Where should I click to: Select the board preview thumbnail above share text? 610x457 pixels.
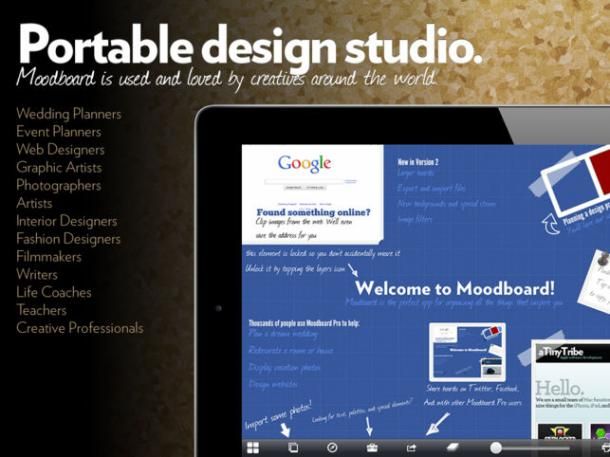click(467, 352)
